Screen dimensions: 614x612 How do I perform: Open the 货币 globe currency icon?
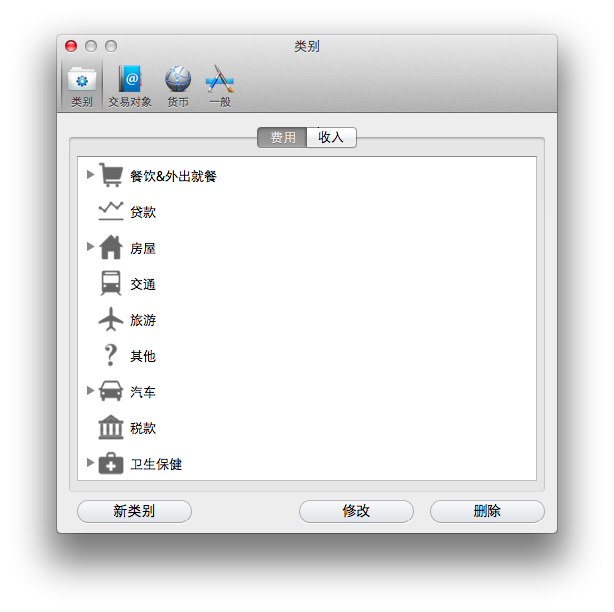(x=178, y=86)
